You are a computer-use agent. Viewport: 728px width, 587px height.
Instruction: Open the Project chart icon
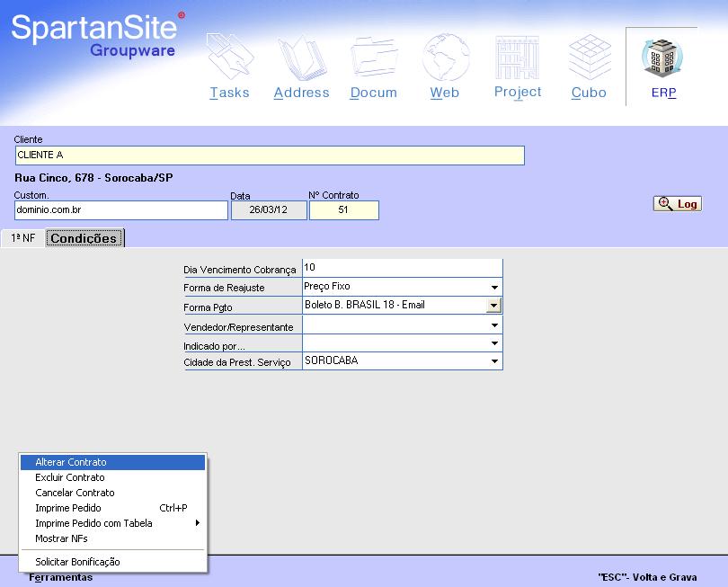point(517,58)
